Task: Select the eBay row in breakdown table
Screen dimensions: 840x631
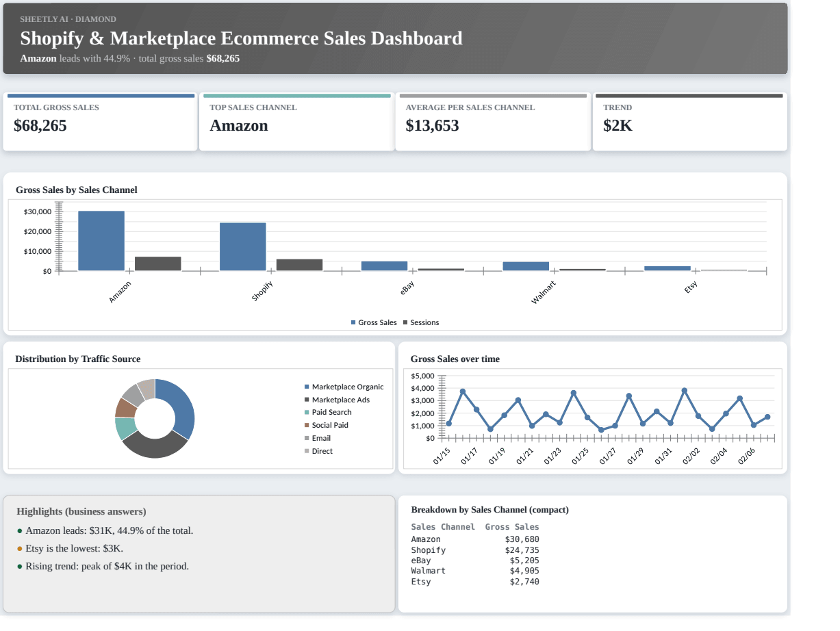Action: click(x=475, y=561)
